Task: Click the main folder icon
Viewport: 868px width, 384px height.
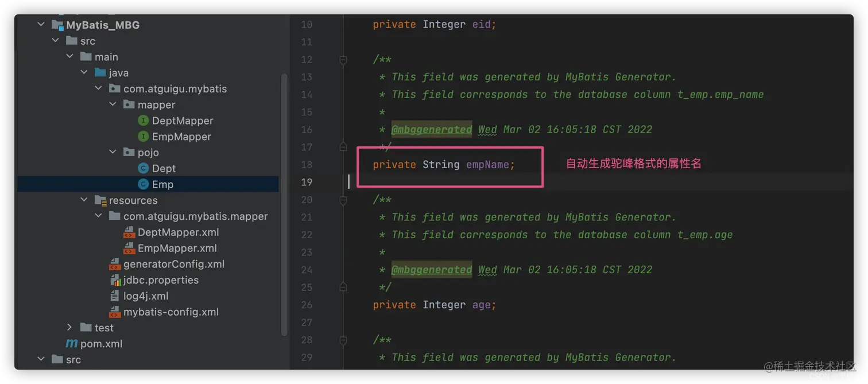Action: [x=86, y=57]
